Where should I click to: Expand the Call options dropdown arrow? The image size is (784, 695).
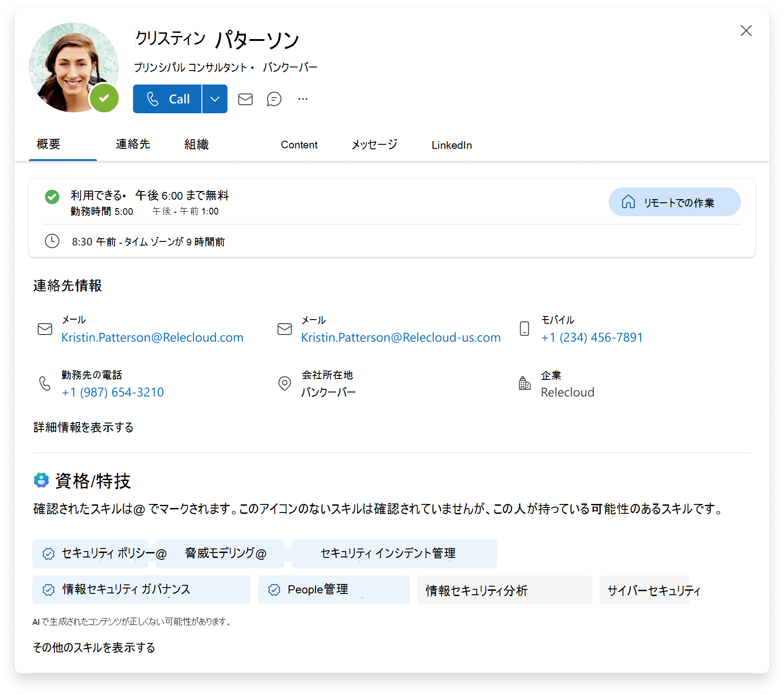[215, 99]
